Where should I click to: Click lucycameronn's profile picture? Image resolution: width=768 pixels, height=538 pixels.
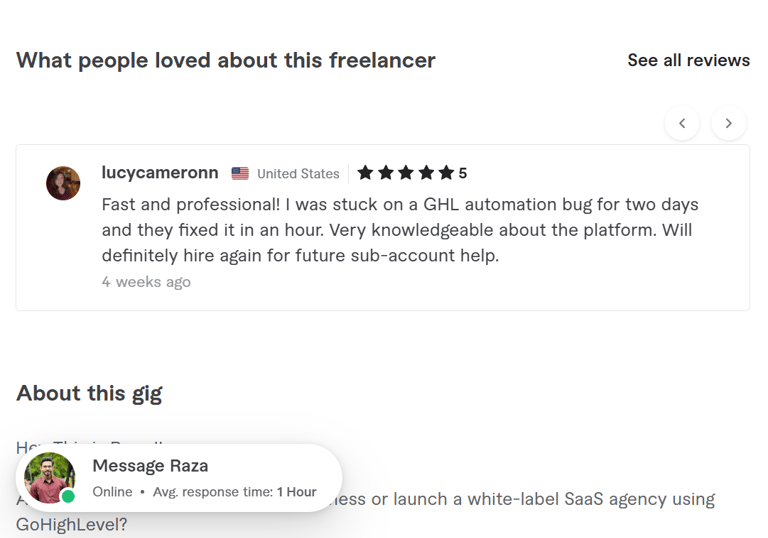[63, 183]
